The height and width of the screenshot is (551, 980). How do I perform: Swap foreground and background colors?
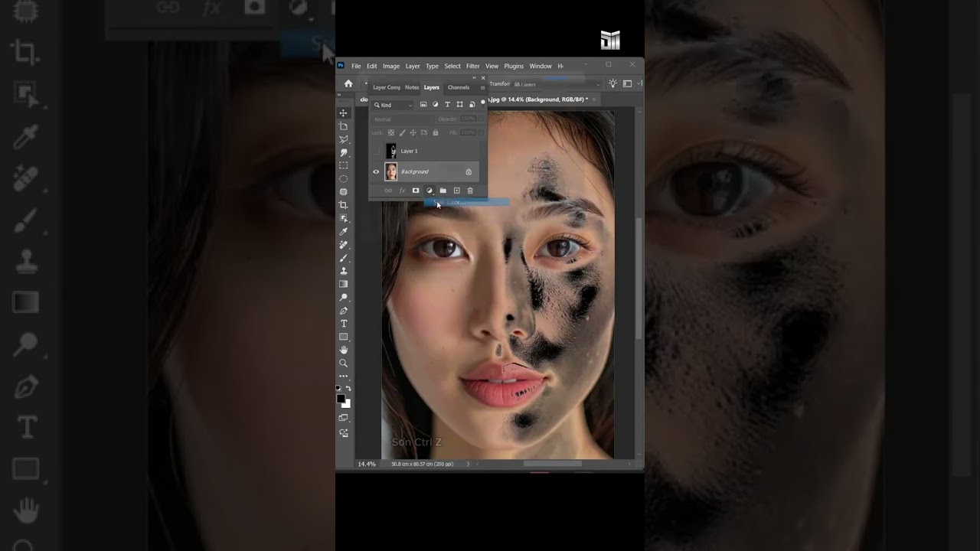348,389
